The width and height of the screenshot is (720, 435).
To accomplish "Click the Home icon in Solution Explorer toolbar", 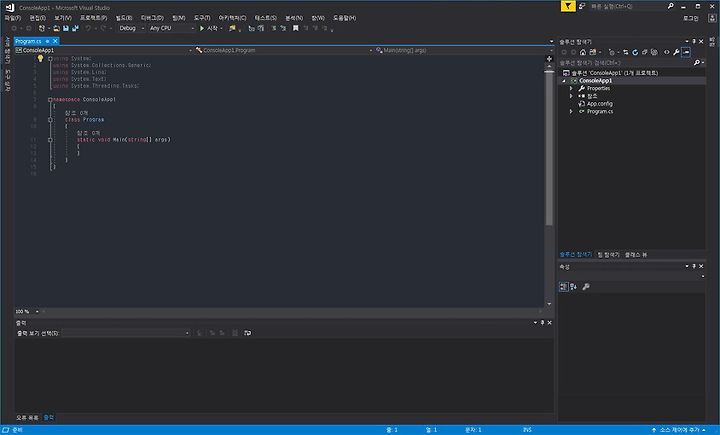I will click(x=583, y=52).
